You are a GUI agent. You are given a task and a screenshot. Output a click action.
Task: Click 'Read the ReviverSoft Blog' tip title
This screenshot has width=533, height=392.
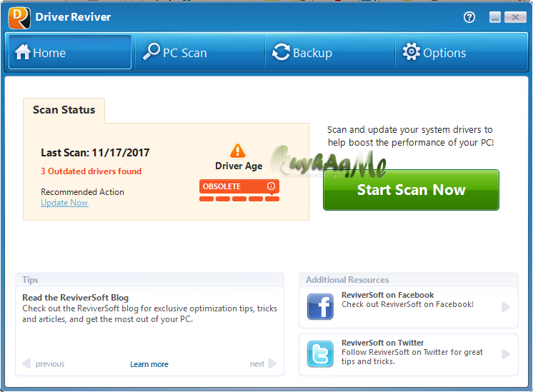coord(76,298)
